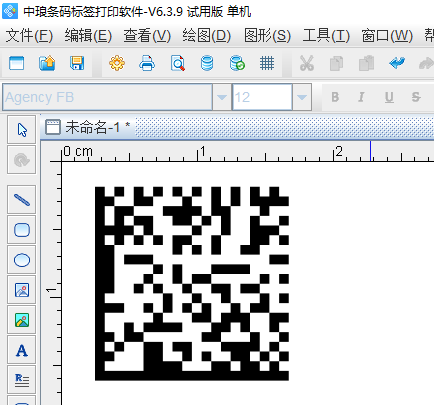Image resolution: width=434 pixels, height=405 pixels.
Task: Click the Agency FB font field
Action: (107, 97)
